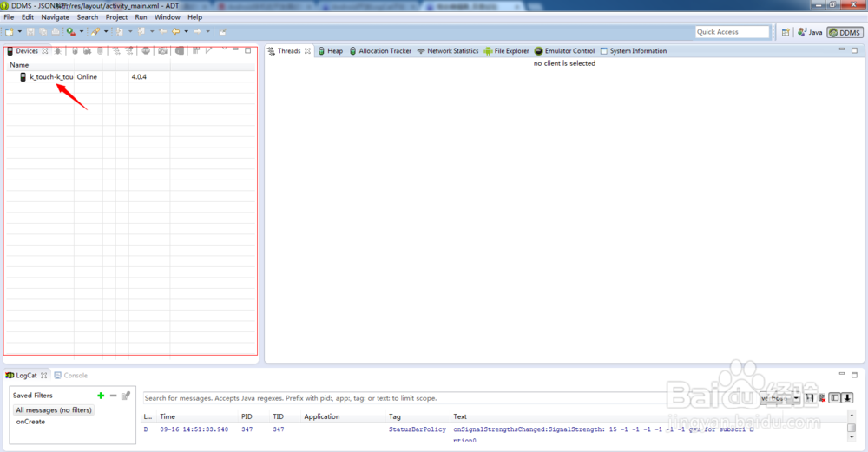
Task: Switch to the Console tab
Action: [x=71, y=375]
